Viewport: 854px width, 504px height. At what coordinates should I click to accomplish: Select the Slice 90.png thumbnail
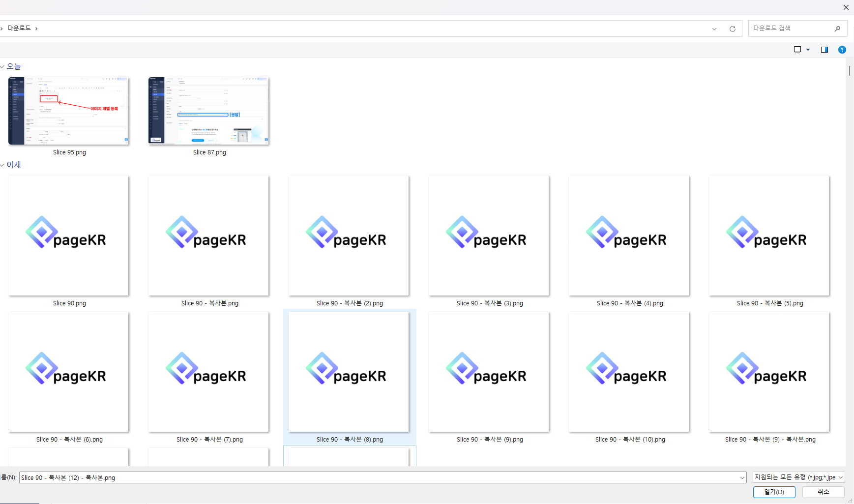(69, 236)
